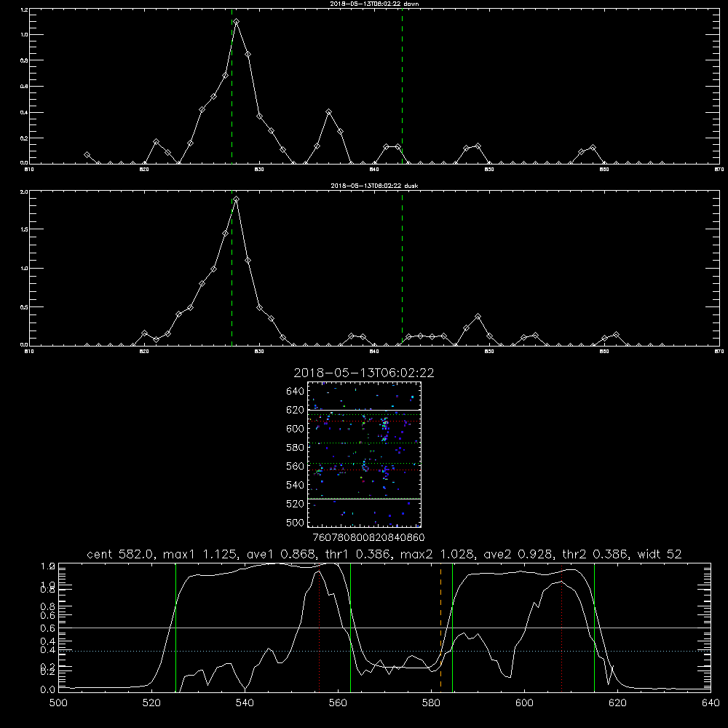The height and width of the screenshot is (728, 728).
Task: Click the green solid line near 563 in bottom plot
Action: coord(351,627)
